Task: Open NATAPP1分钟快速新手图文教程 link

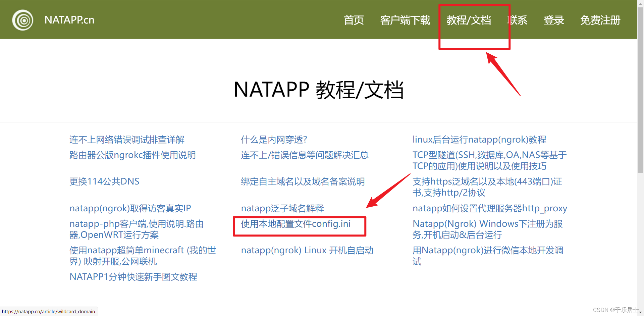Action: tap(133, 277)
